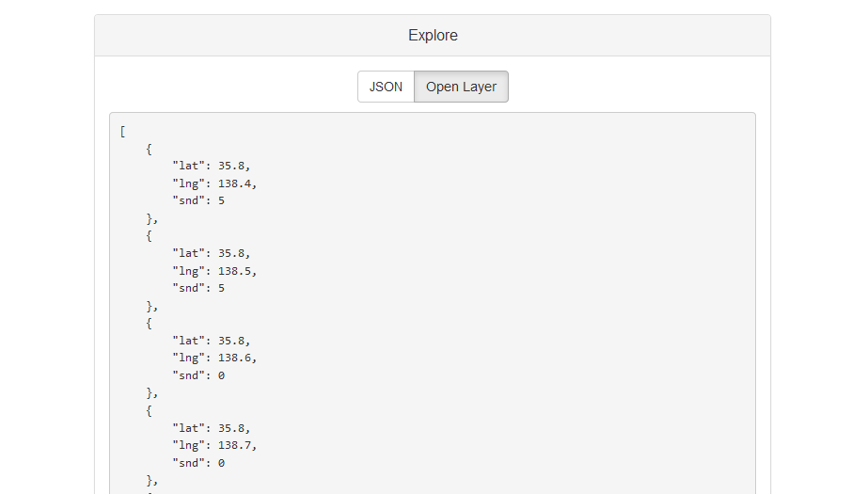Click the closing brace after first snd 5
This screenshot has width=868, height=494.
151,218
